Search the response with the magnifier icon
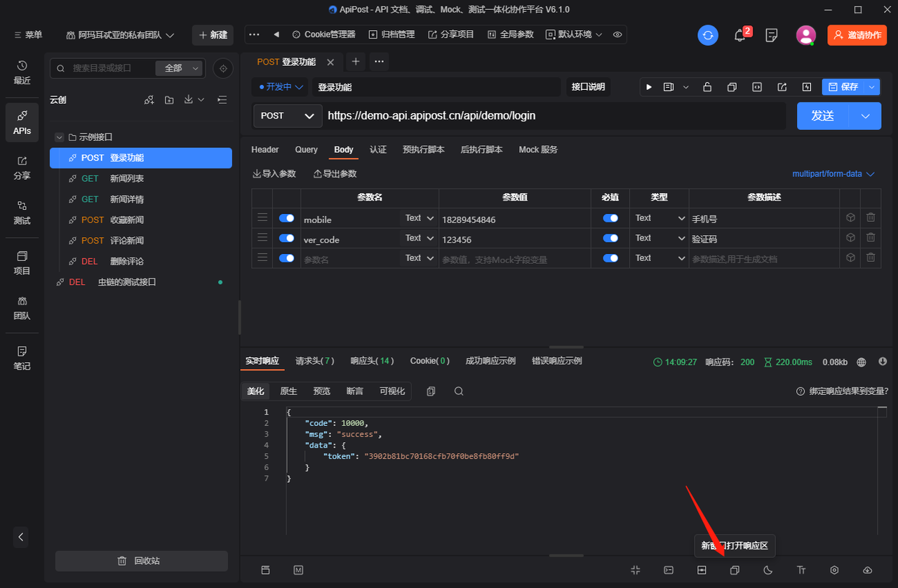 [459, 391]
